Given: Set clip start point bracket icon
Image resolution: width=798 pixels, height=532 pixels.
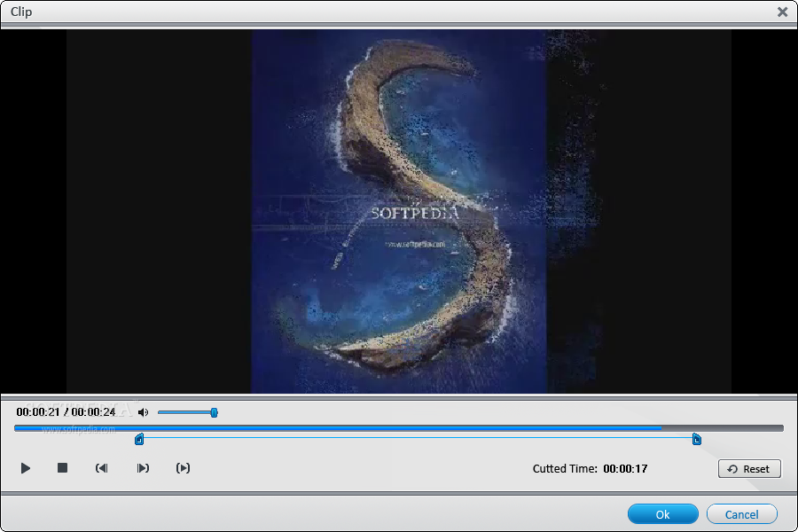Looking at the screenshot, I should point(102,468).
